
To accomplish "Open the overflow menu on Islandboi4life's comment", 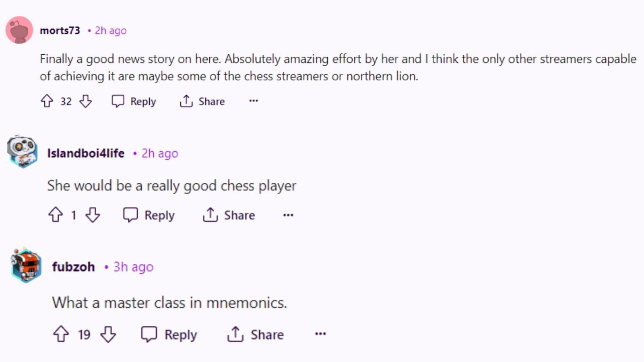I will (x=288, y=215).
